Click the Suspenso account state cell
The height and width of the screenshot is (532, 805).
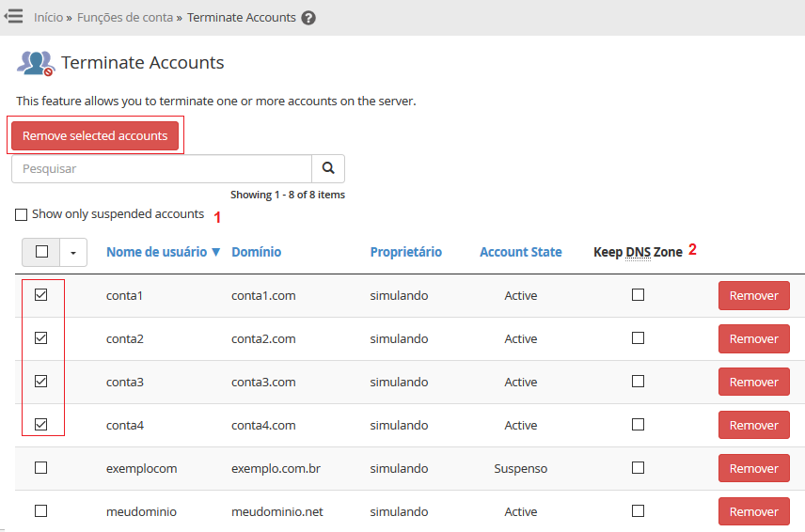point(521,468)
